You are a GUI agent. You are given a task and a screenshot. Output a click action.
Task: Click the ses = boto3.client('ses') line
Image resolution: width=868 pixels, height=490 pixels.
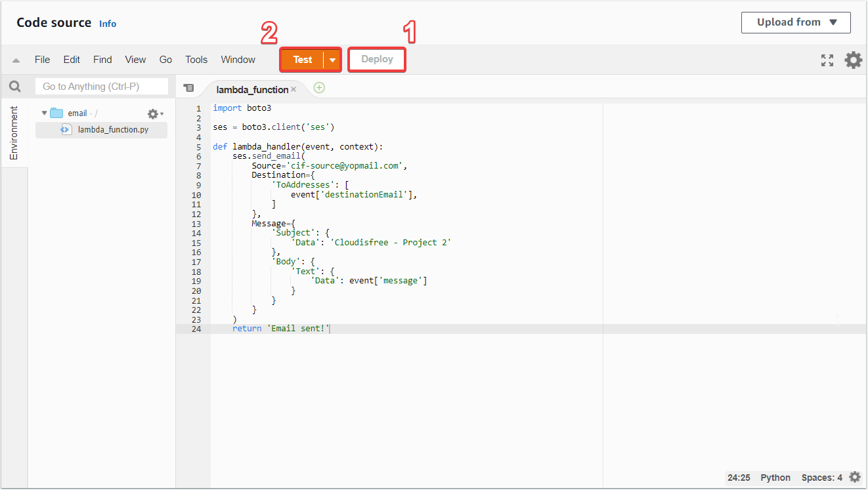274,127
